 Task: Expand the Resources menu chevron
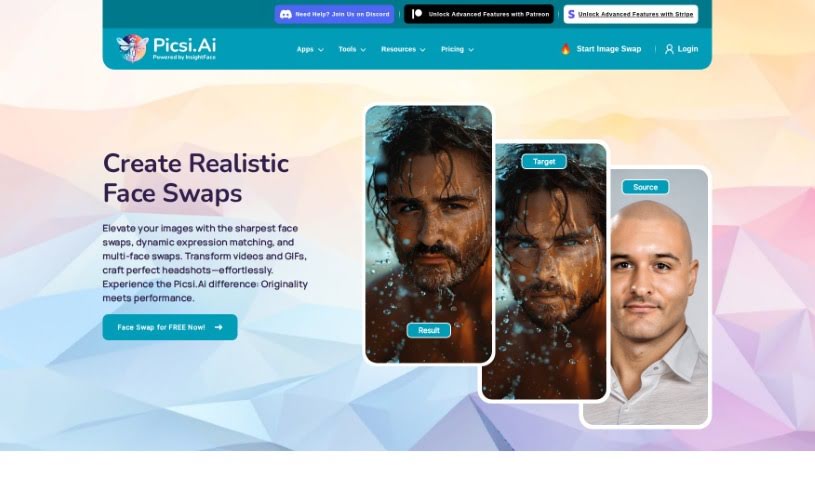click(x=423, y=49)
